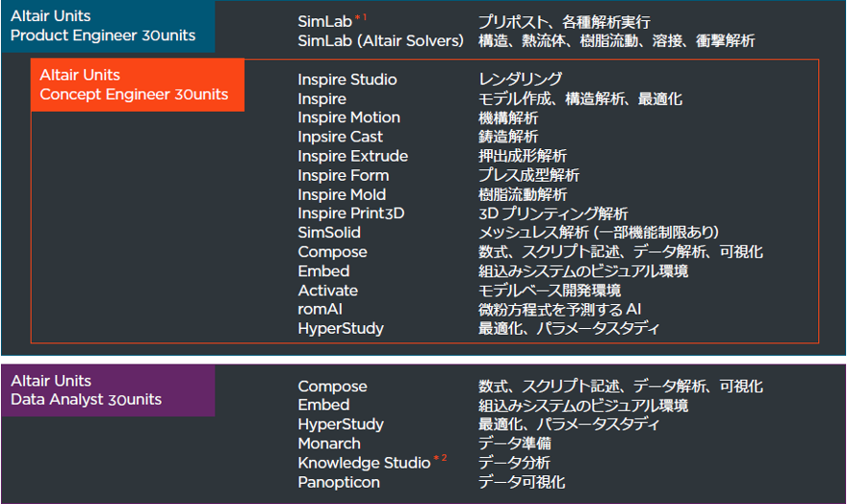The image size is (847, 504).
Task: Select 'Monarch' product name
Action: coord(329,444)
